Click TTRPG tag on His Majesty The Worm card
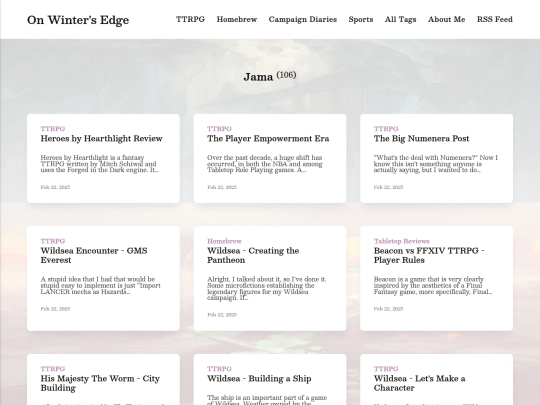 pos(53,369)
